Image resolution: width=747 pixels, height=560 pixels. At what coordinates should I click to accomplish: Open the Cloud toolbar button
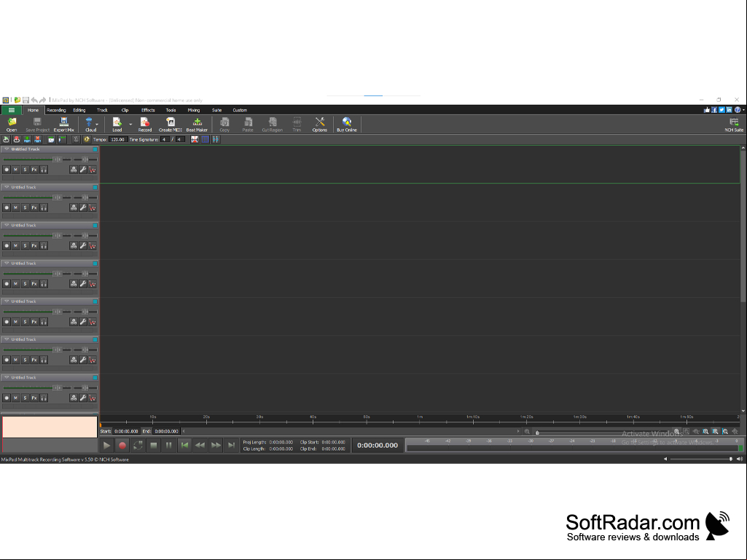(x=89, y=125)
